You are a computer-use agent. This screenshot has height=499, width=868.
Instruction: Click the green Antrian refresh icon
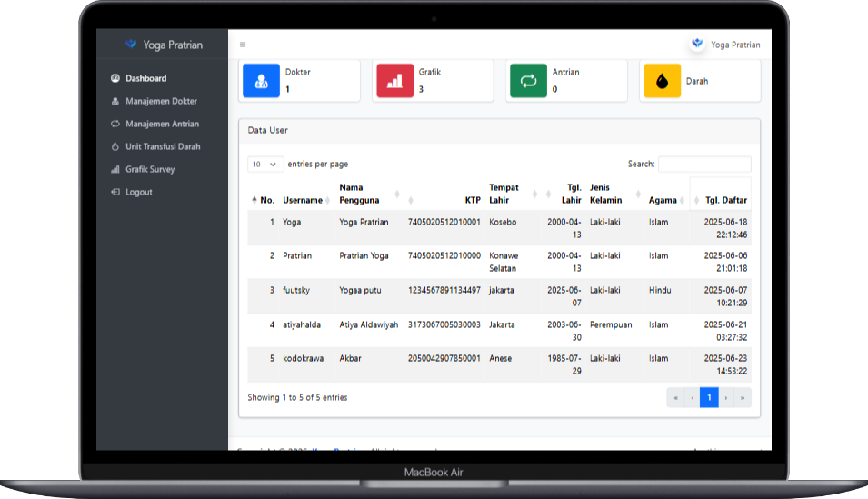pos(528,81)
